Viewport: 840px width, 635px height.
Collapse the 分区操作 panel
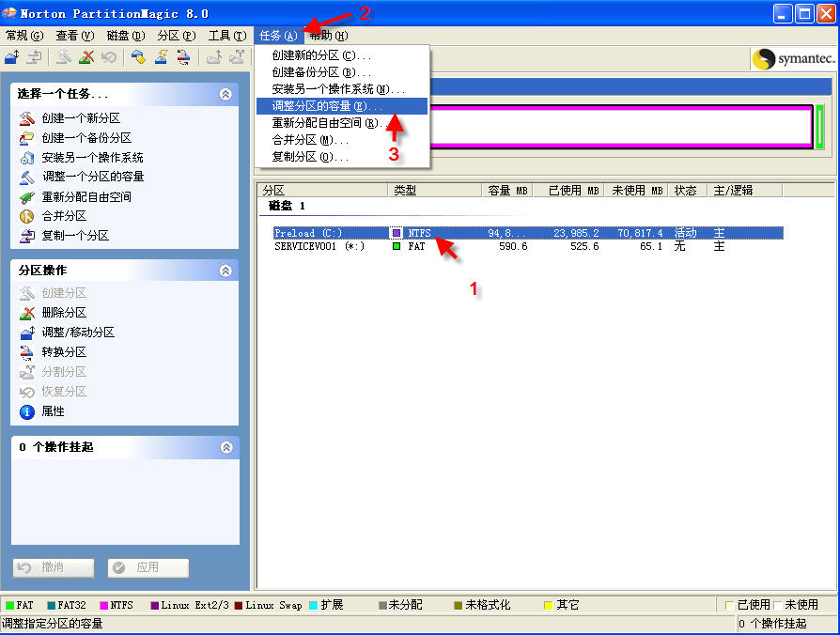click(x=226, y=271)
